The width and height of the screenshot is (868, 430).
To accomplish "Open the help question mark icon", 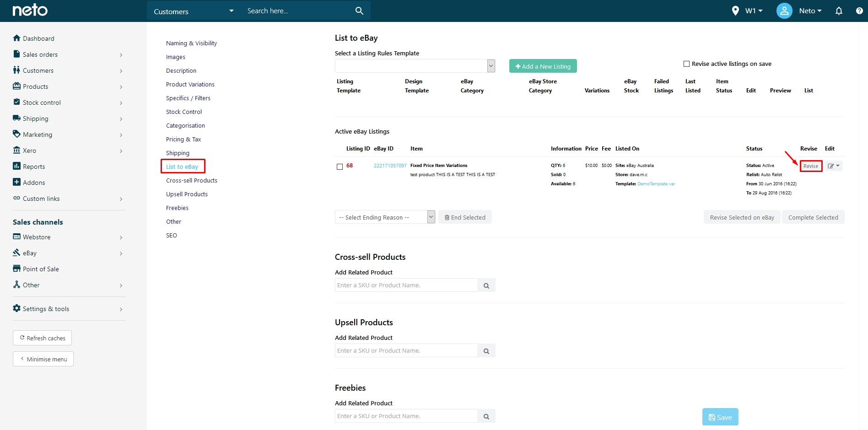I will (x=859, y=11).
